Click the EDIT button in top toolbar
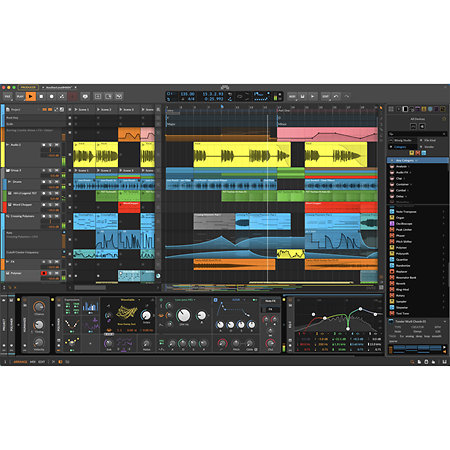The height and width of the screenshot is (450, 450). (326, 96)
